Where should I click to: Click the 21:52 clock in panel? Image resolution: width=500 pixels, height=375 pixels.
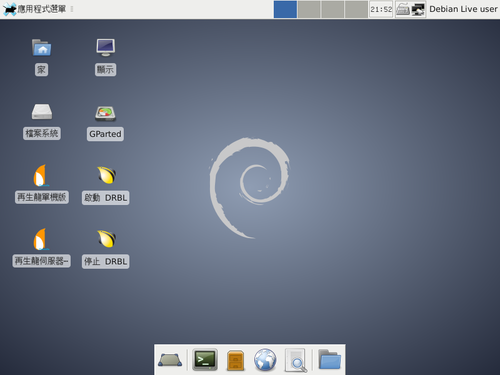[x=381, y=9]
